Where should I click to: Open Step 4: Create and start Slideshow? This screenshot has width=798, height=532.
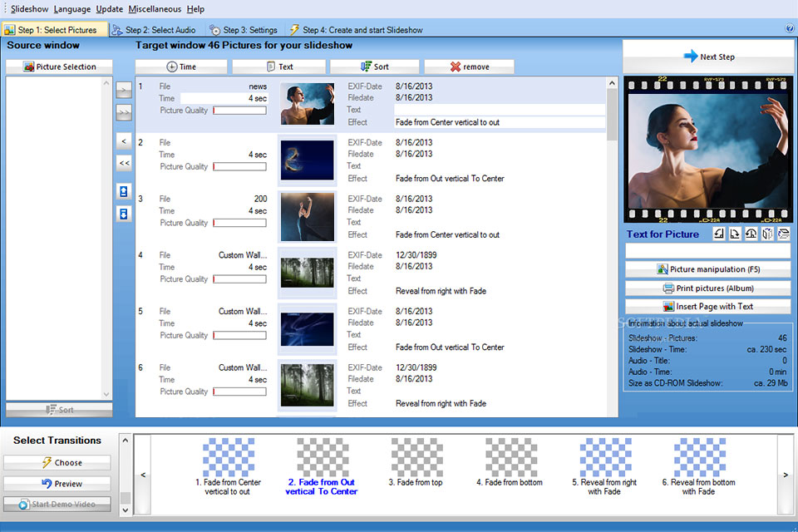click(357, 30)
